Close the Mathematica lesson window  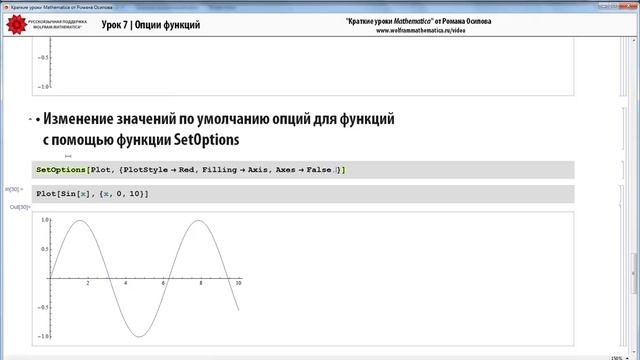[x=629, y=6]
